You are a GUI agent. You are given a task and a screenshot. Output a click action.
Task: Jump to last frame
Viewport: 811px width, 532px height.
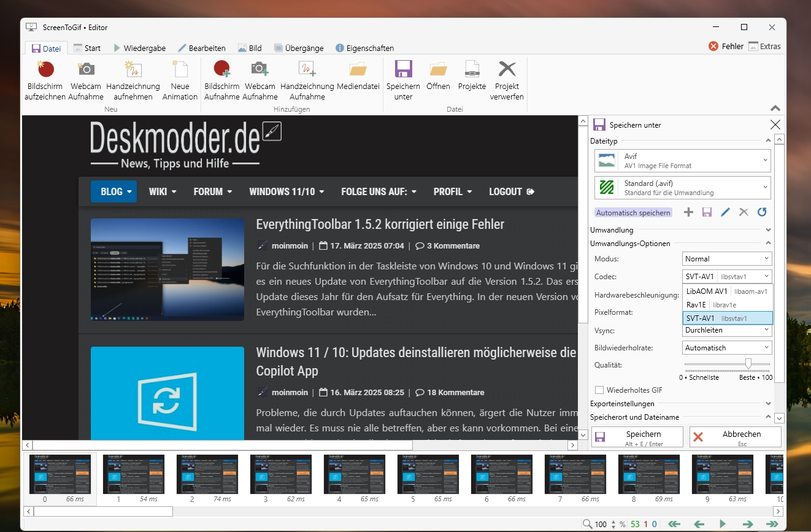(772, 524)
